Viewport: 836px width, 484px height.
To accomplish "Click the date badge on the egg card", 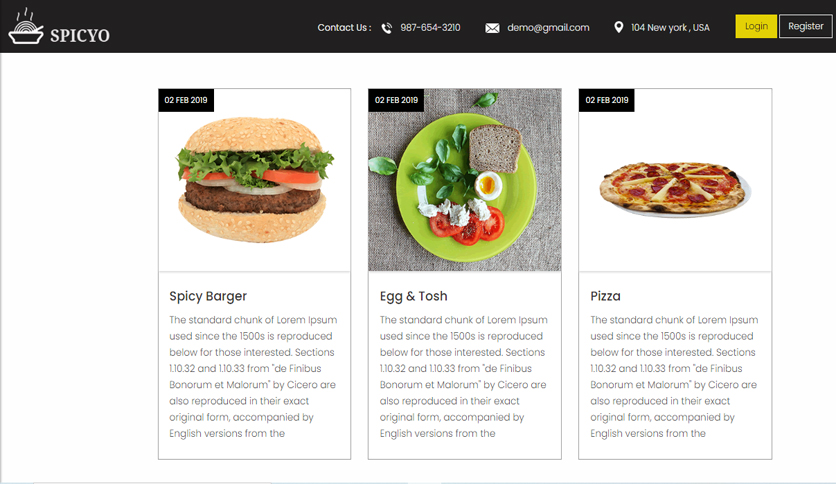I will click(396, 100).
